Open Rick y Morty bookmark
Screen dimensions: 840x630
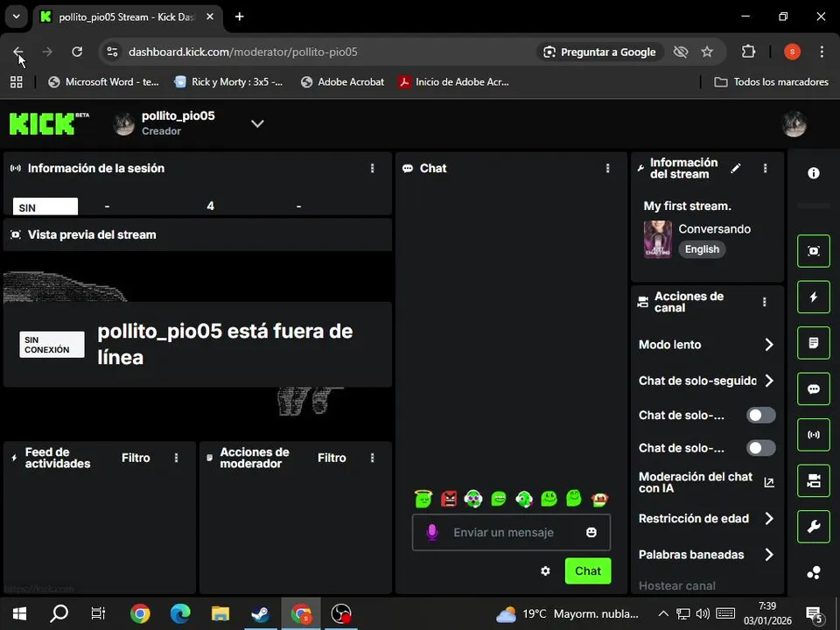click(229, 82)
